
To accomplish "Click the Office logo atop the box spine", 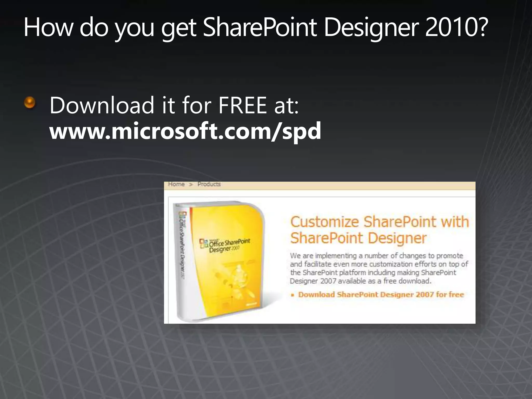I will [183, 215].
